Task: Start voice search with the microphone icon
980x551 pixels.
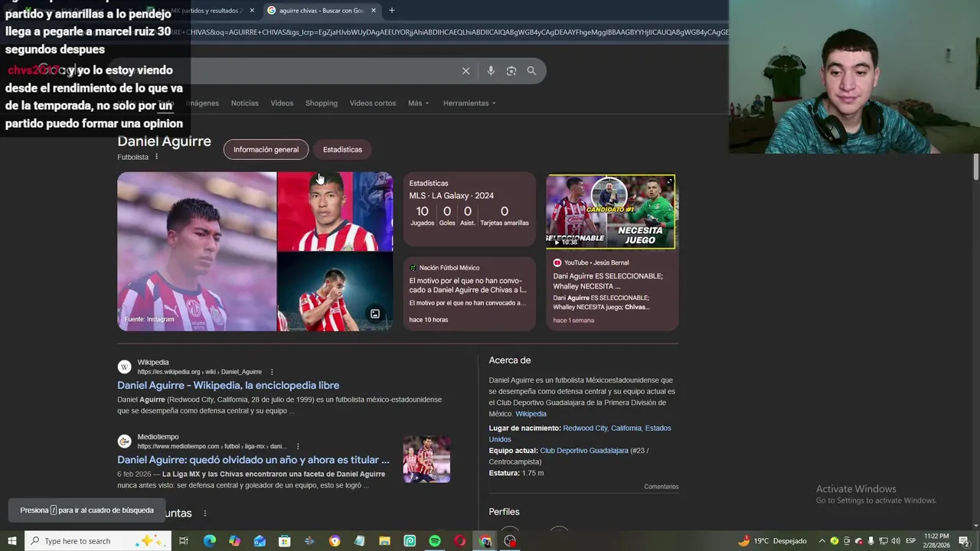Action: (491, 70)
